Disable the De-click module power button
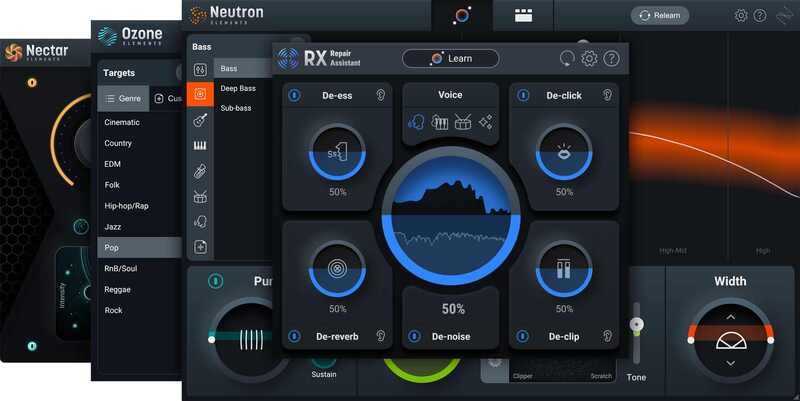The height and width of the screenshot is (401, 800). click(x=522, y=95)
